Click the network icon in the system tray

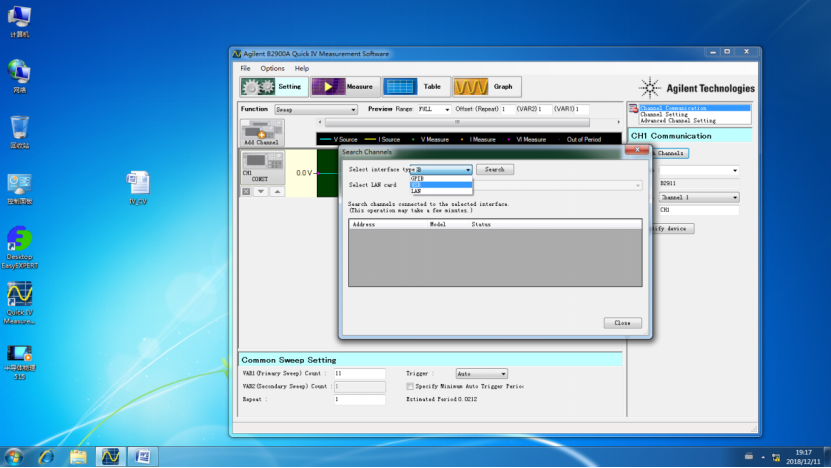[x=776, y=457]
